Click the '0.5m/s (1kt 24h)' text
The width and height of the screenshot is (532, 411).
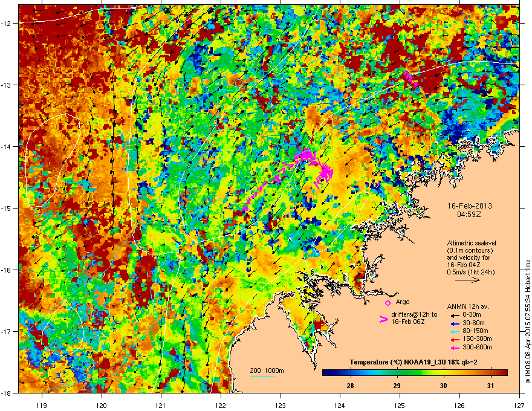tap(470, 272)
